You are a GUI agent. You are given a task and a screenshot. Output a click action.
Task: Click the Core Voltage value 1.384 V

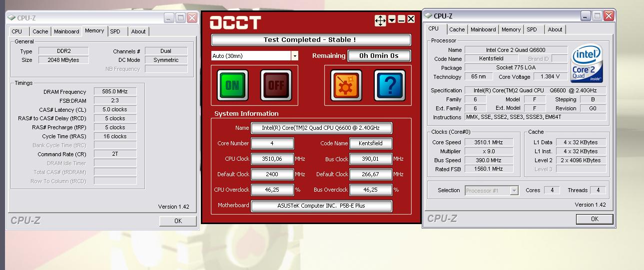[x=550, y=76]
